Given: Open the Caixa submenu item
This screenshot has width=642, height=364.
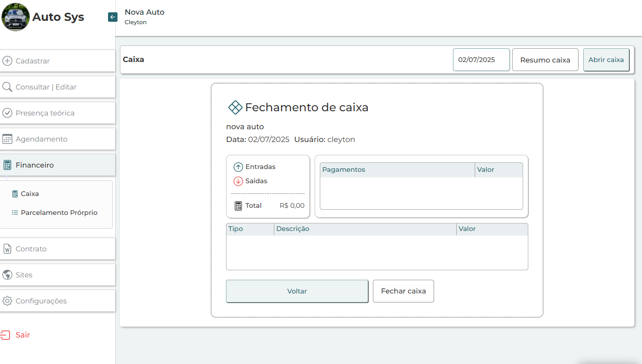Looking at the screenshot, I should [x=29, y=194].
